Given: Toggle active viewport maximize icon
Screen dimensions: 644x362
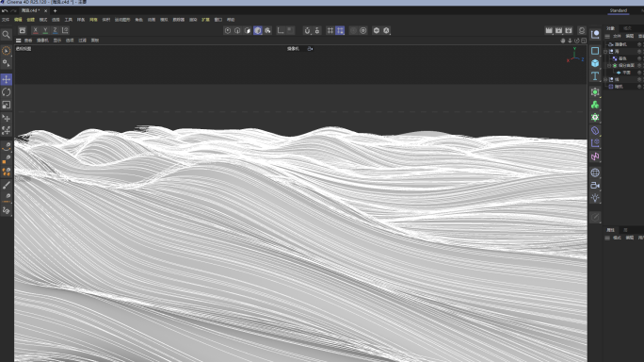Looking at the screenshot, I should coord(584,41).
